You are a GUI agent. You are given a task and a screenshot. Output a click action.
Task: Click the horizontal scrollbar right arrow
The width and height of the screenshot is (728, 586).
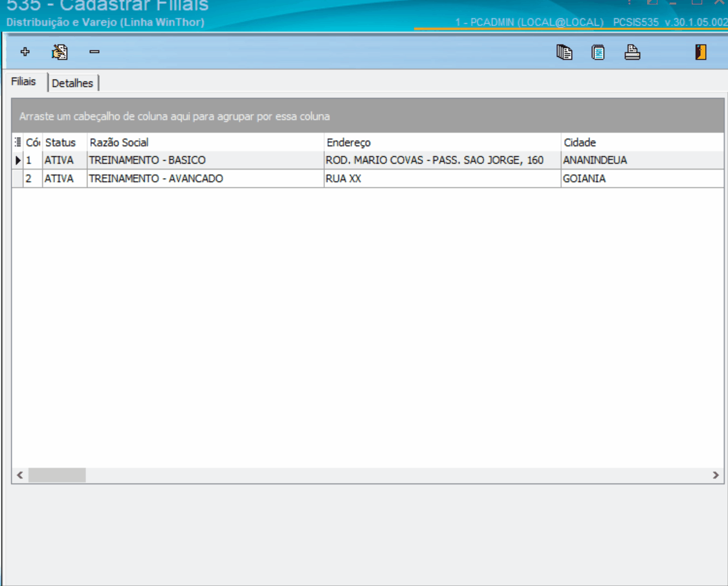point(716,475)
